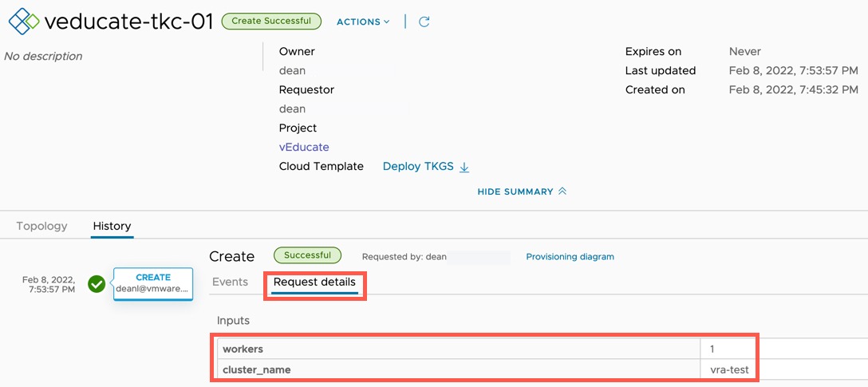Click the Last updated timestamp 7:53:57 PM
Image resolution: width=868 pixels, height=387 pixels.
pos(794,71)
